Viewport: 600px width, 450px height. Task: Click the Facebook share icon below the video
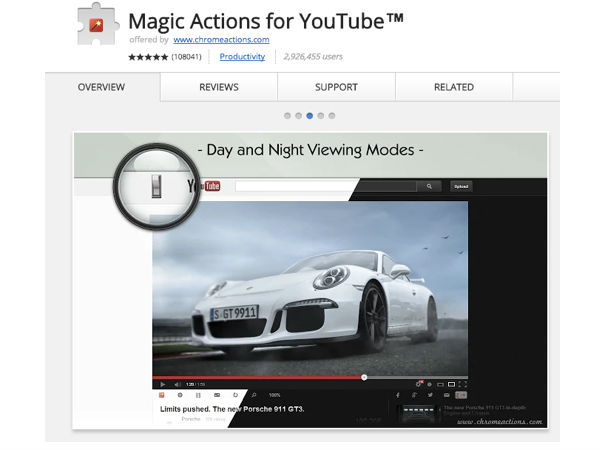pos(398,395)
